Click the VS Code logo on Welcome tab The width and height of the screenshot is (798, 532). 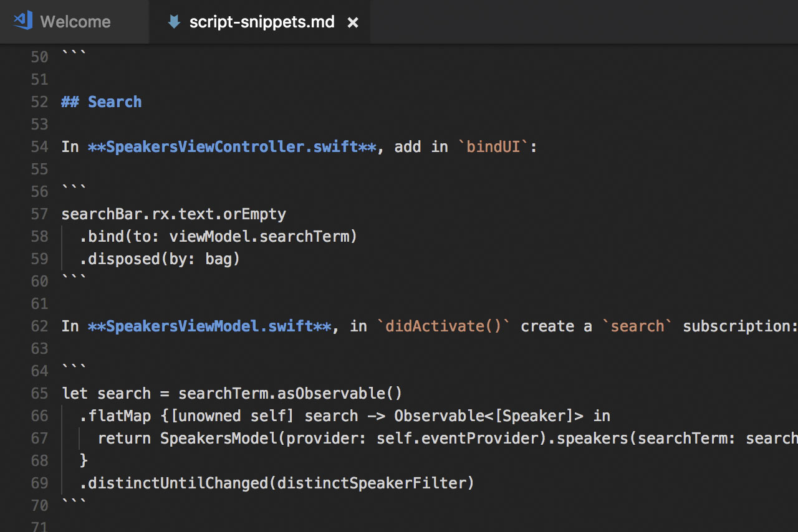[23, 21]
